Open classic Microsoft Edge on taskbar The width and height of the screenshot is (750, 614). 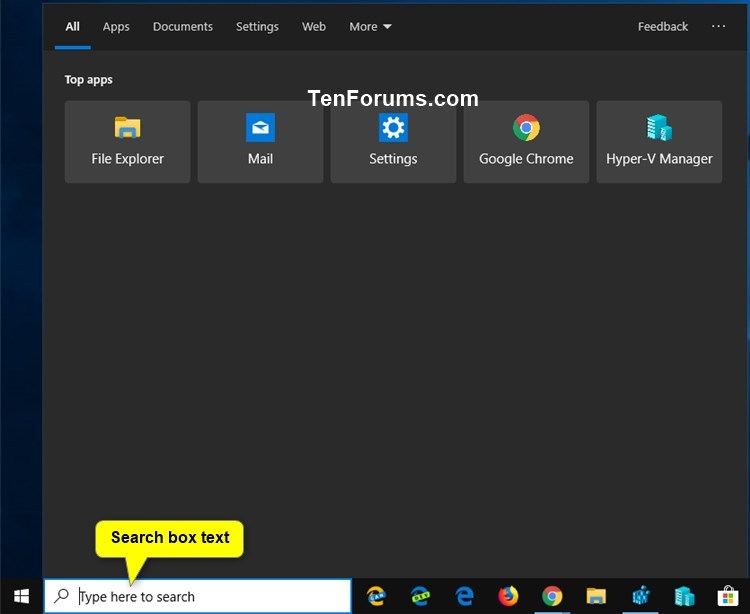[x=464, y=596]
